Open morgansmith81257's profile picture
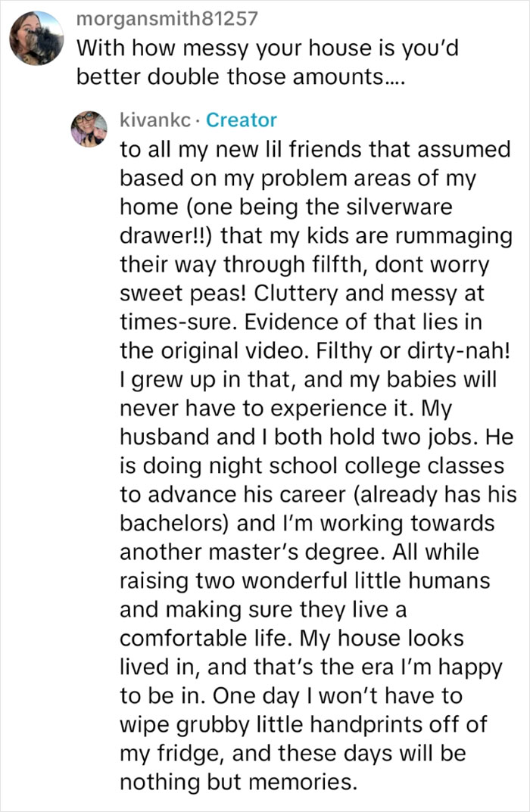Screen dimensions: 530x812 pyautogui.click(x=36, y=38)
